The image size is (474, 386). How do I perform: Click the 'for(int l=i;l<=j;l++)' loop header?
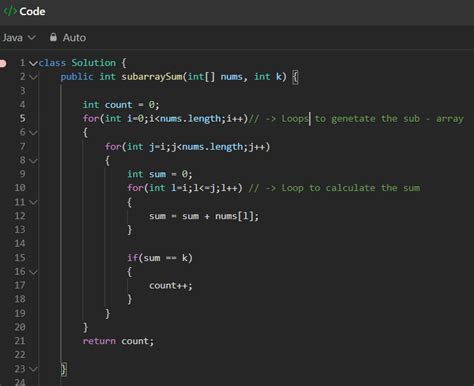(185, 188)
